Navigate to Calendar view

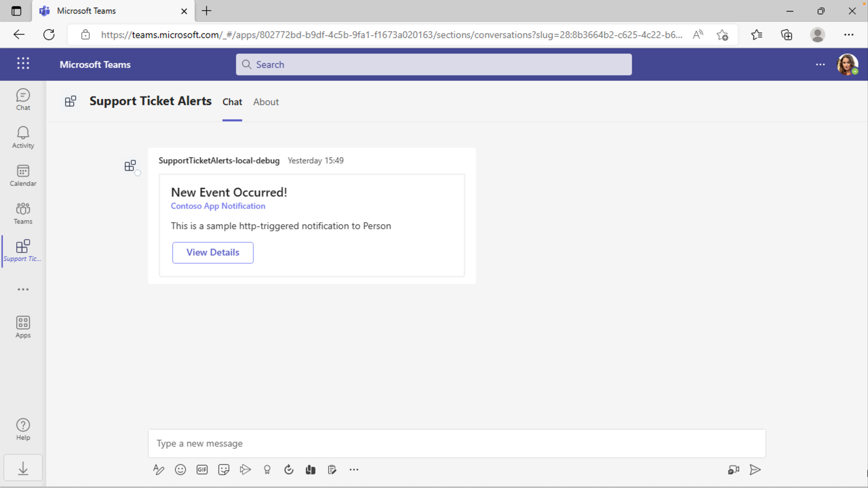coord(23,175)
